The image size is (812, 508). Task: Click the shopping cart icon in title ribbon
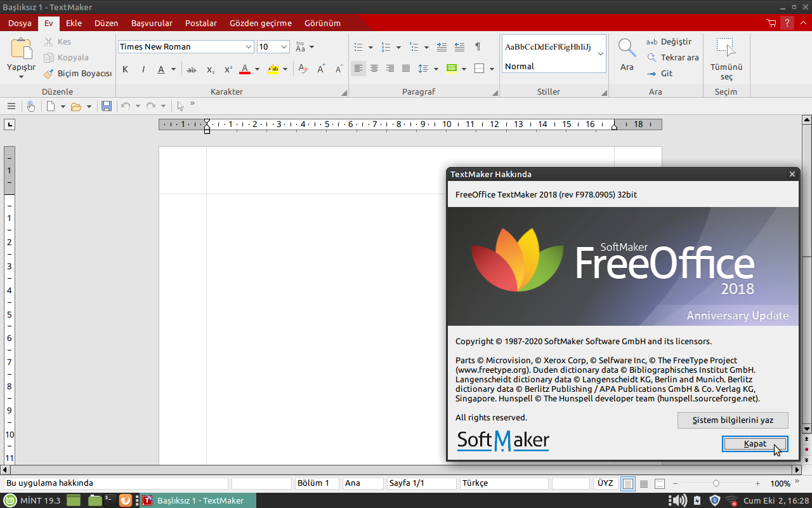tap(771, 23)
